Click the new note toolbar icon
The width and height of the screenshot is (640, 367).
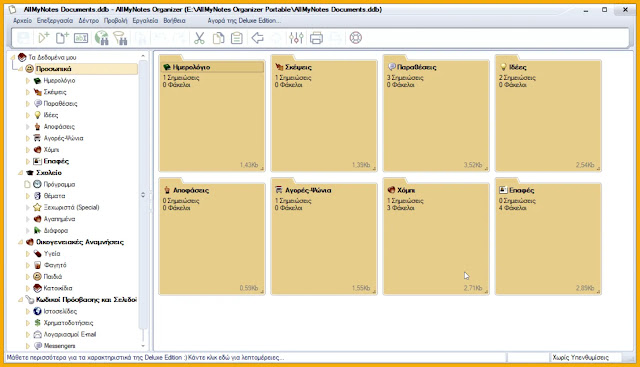click(62, 38)
